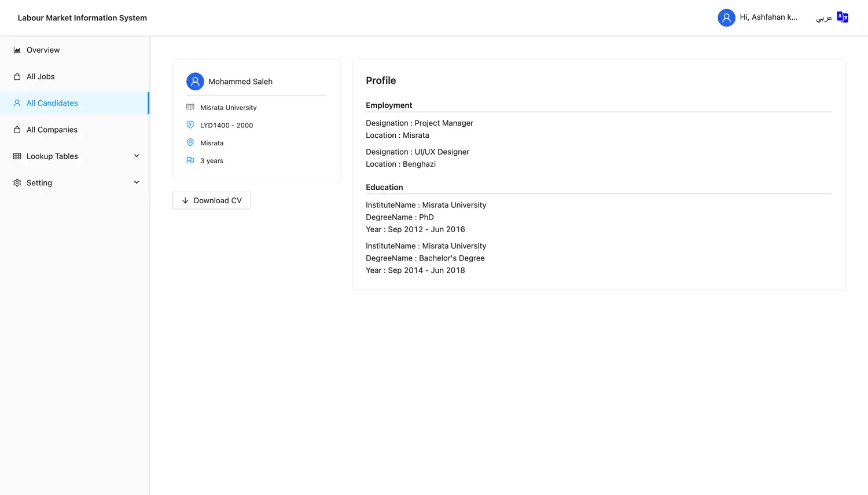
Task: Click Mohammed Saleh's profile avatar
Action: [195, 82]
